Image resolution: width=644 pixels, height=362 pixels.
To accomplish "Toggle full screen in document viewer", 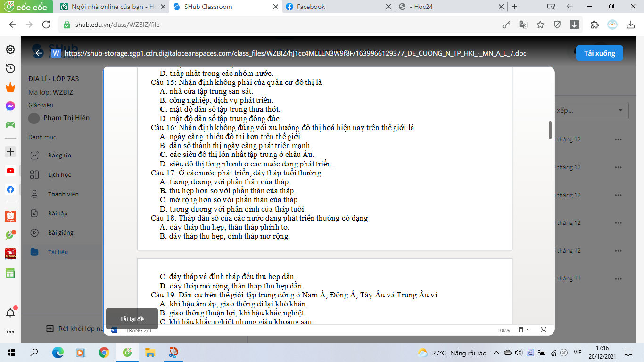I will (x=543, y=330).
